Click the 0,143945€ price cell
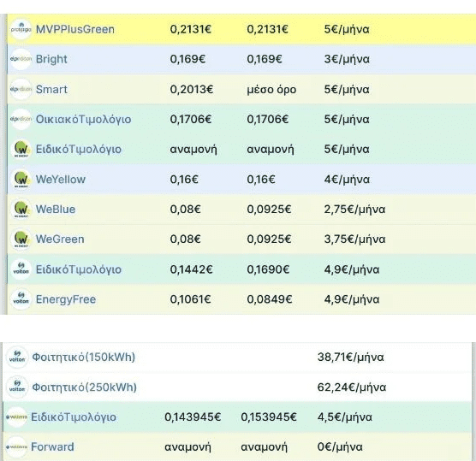476x461 pixels. point(193,417)
